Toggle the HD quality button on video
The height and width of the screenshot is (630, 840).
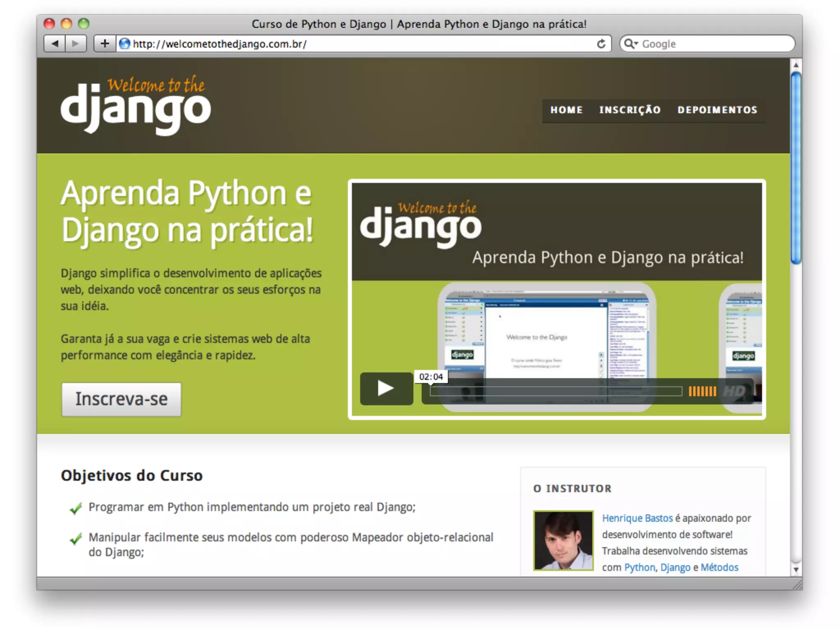coord(734,391)
